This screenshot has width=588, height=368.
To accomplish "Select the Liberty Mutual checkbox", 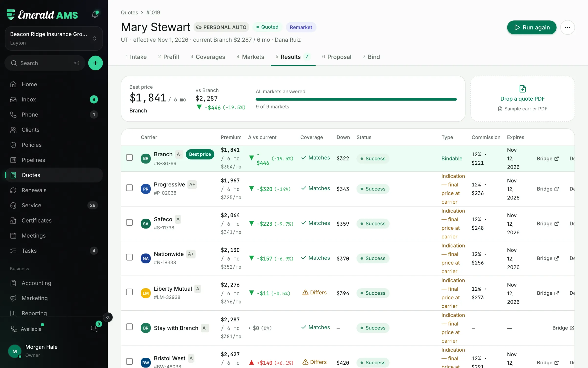I will tap(129, 292).
